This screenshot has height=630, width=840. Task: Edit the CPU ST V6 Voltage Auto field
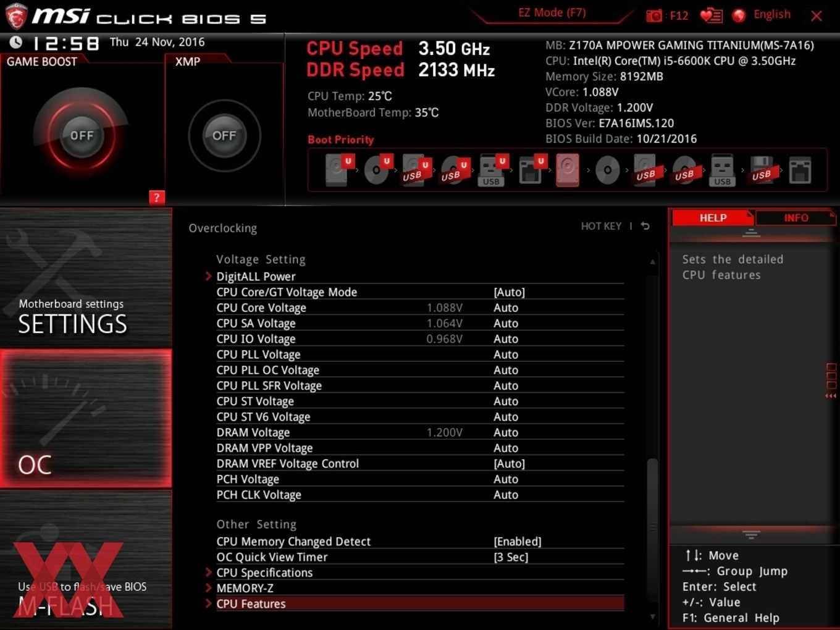pyautogui.click(x=506, y=417)
